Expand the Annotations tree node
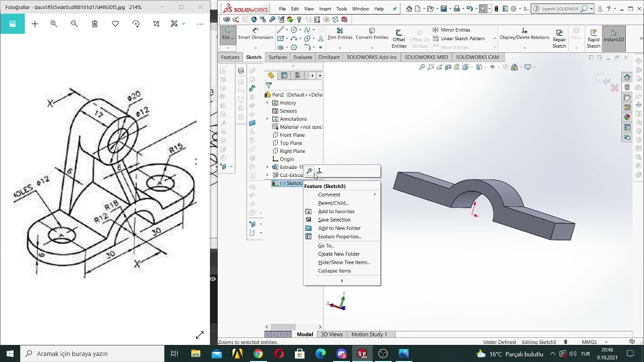Screen dimensions: 644x362 [268, 119]
